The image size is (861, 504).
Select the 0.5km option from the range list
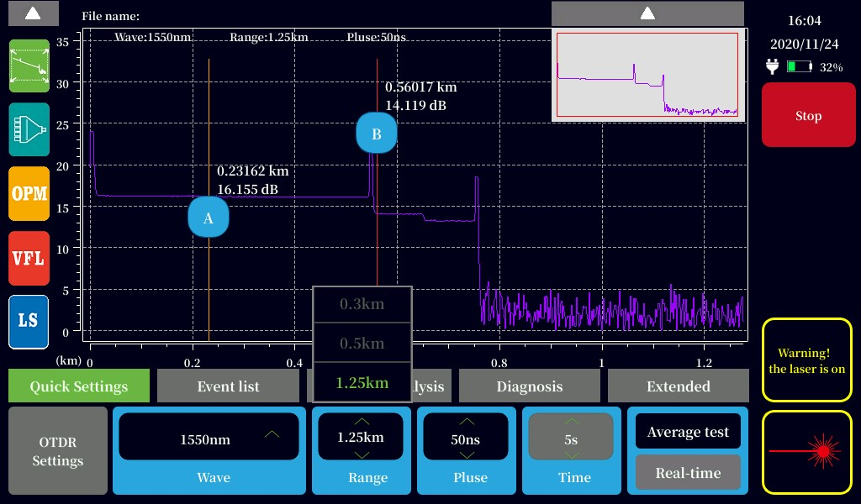tap(362, 342)
